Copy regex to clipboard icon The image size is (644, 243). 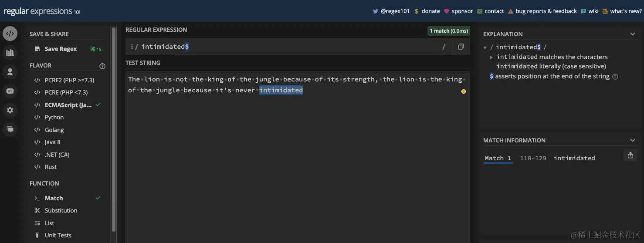pos(461,47)
